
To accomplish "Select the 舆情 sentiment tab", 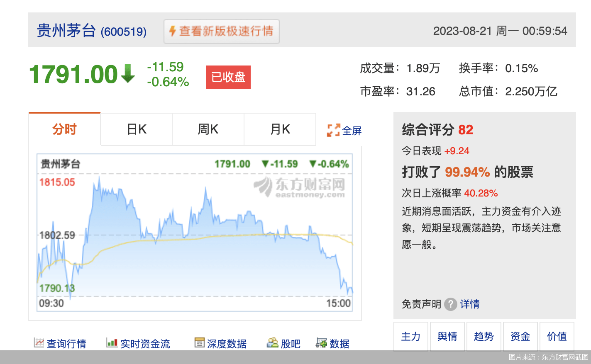I will 447,336.
